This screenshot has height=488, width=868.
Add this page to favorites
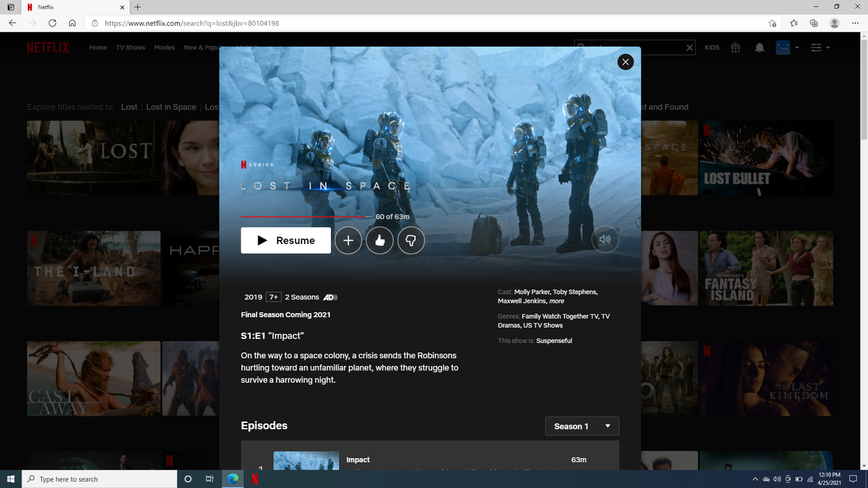pyautogui.click(x=772, y=23)
